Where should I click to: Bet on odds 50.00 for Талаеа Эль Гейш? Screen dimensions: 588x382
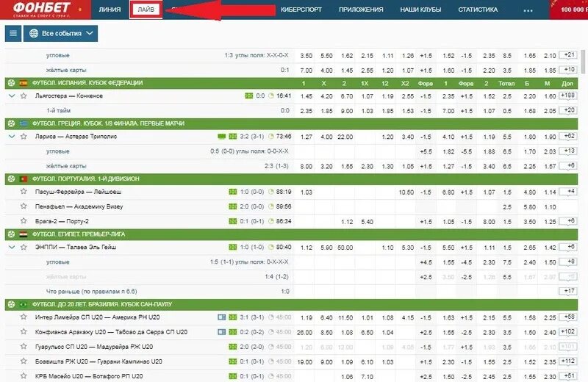[345, 248]
